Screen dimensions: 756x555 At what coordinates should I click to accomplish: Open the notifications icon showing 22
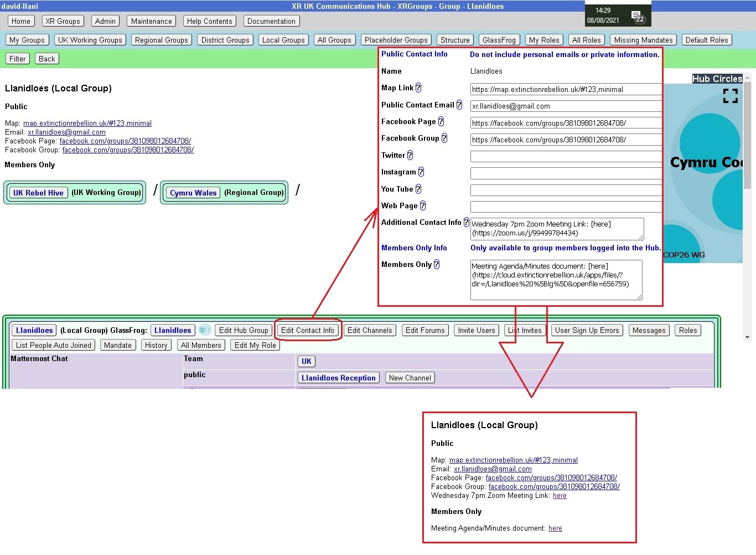(x=638, y=17)
